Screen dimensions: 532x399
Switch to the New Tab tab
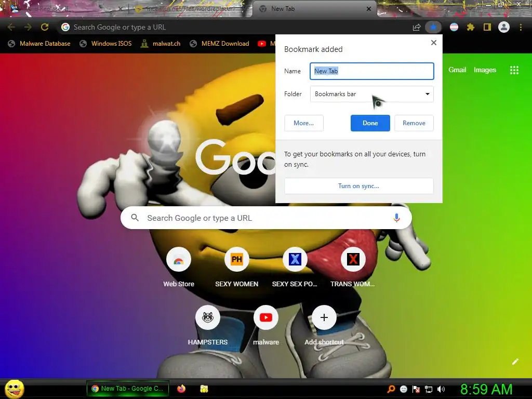[314, 9]
